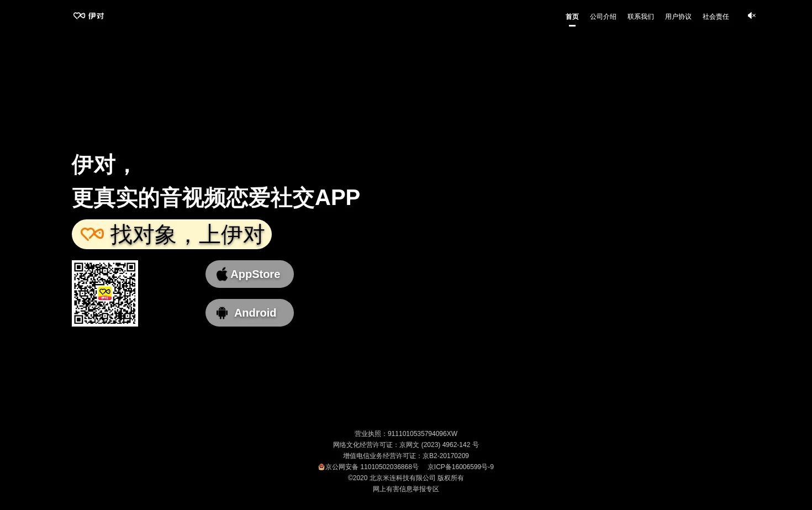Open 网上有害信息举报专区 link

(x=406, y=489)
